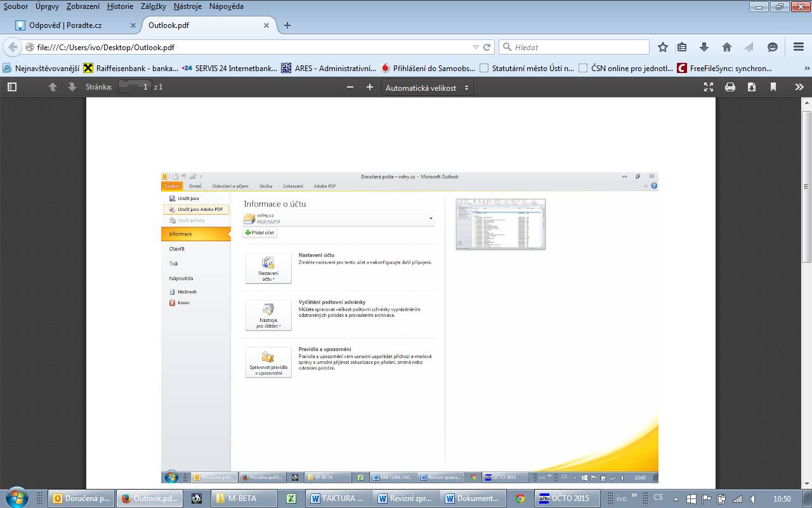Open the Nápověda menu
812x508 pixels.
(226, 6)
